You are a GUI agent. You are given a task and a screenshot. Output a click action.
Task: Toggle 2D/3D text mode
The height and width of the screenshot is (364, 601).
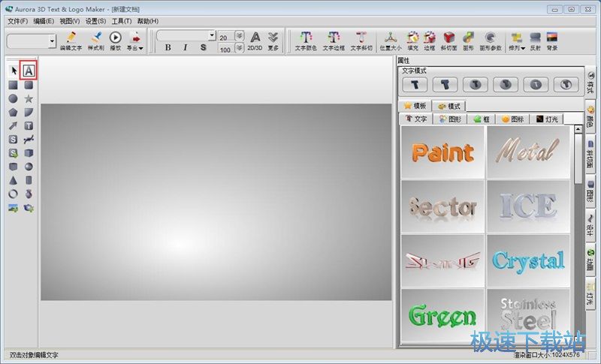(x=255, y=41)
